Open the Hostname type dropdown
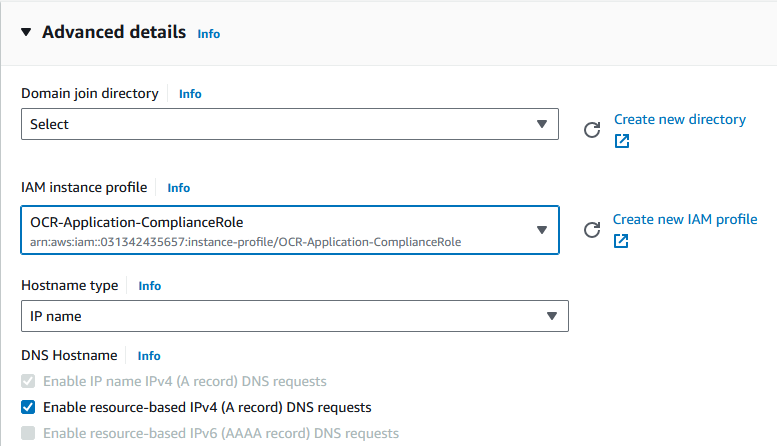 tap(295, 316)
